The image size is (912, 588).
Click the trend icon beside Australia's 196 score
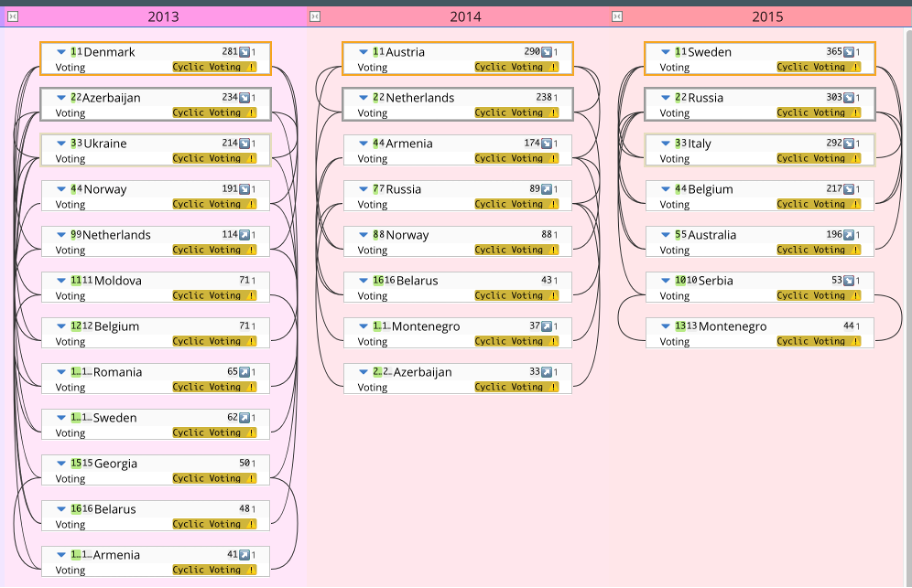pyautogui.click(x=849, y=234)
